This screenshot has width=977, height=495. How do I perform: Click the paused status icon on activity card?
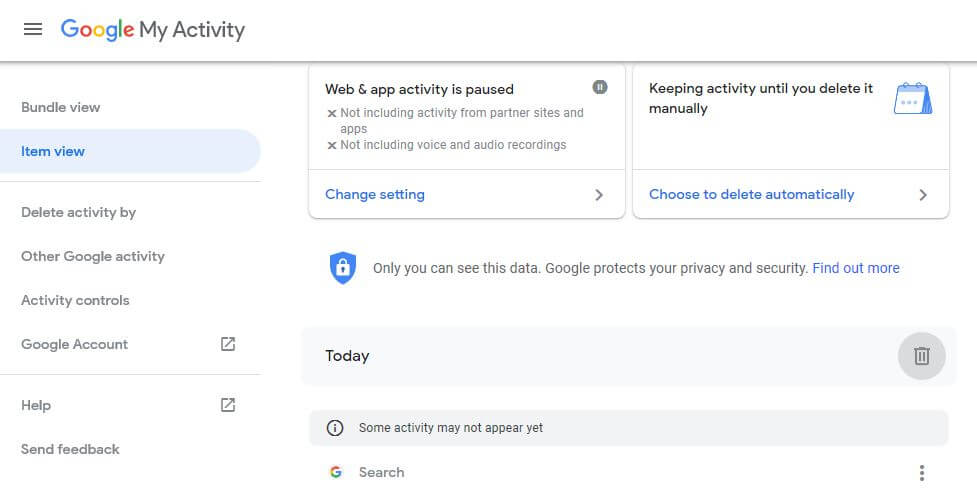pyautogui.click(x=599, y=87)
